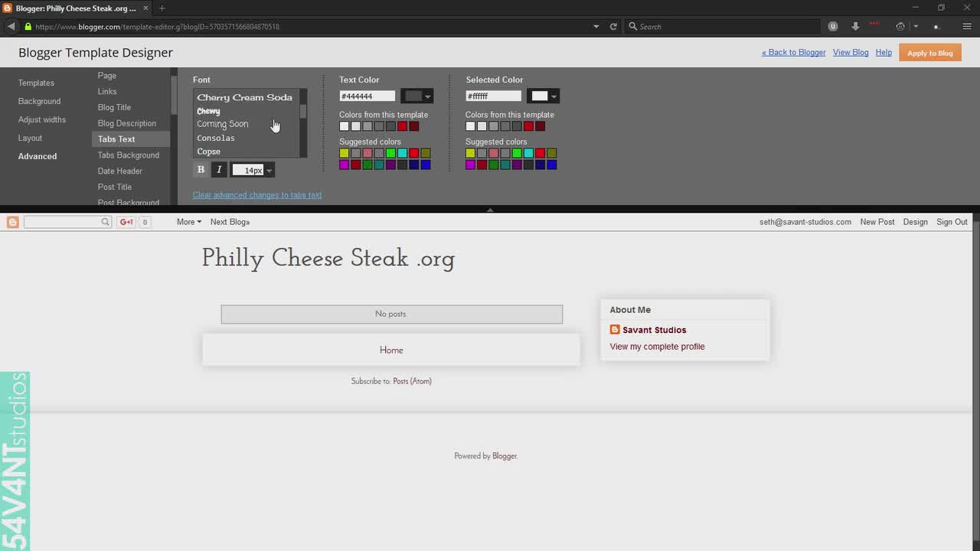Click the G+1 button in the navbar
Viewport: 980px width, 551px height.
tap(126, 222)
